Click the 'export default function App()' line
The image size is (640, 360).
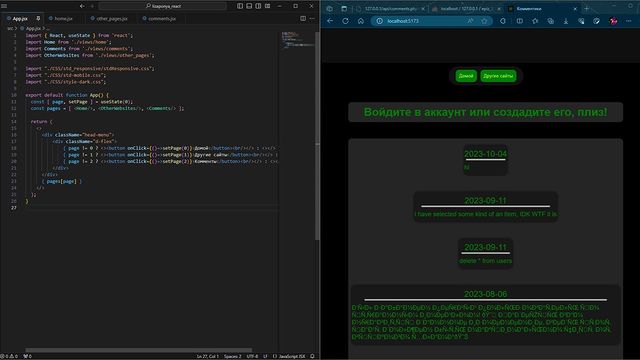coord(67,95)
